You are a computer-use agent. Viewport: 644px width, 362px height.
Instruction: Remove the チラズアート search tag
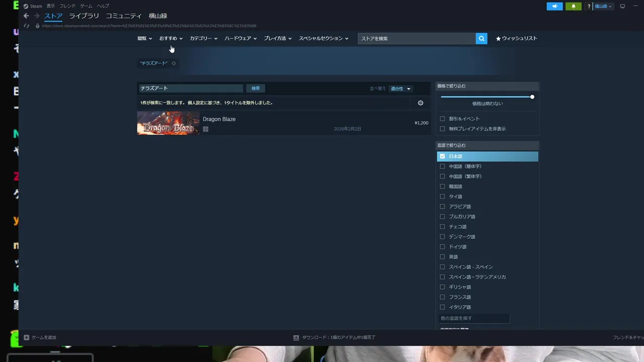coord(174,63)
